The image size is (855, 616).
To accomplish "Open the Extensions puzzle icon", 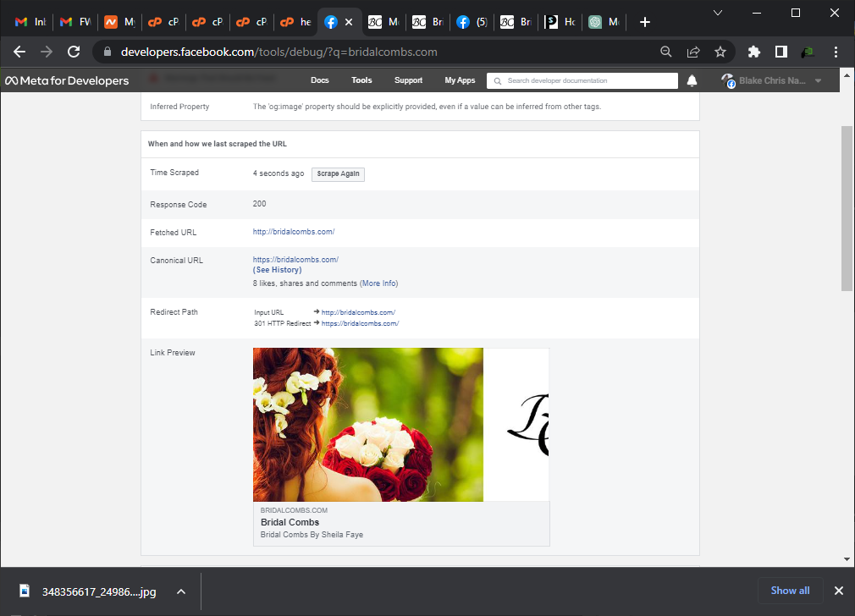I will point(753,52).
